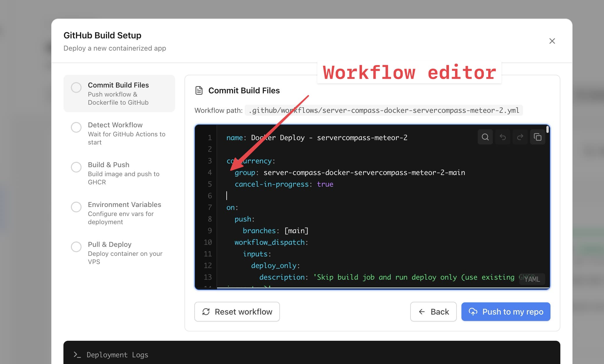
Task: Click the terminal icon in Deployment Logs
Action: coord(77,355)
